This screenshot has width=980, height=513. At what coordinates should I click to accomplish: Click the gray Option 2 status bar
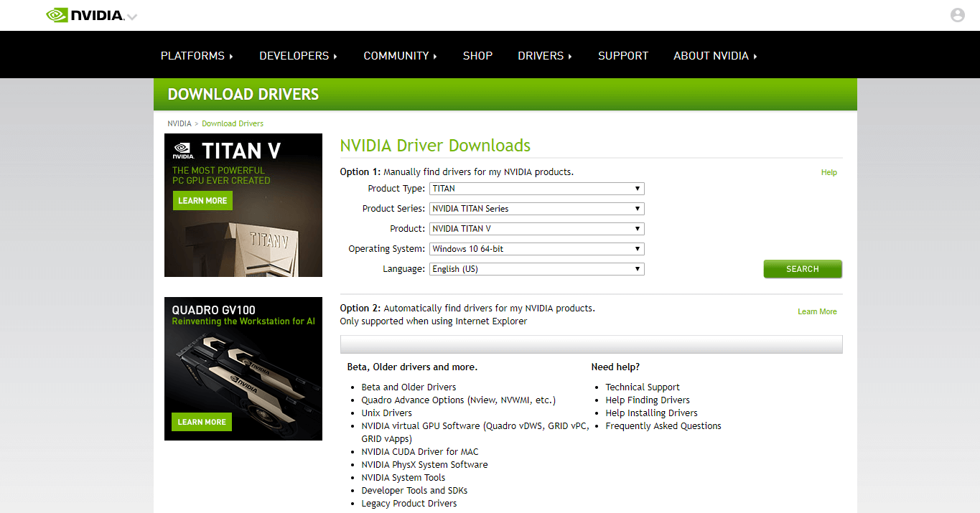591,344
